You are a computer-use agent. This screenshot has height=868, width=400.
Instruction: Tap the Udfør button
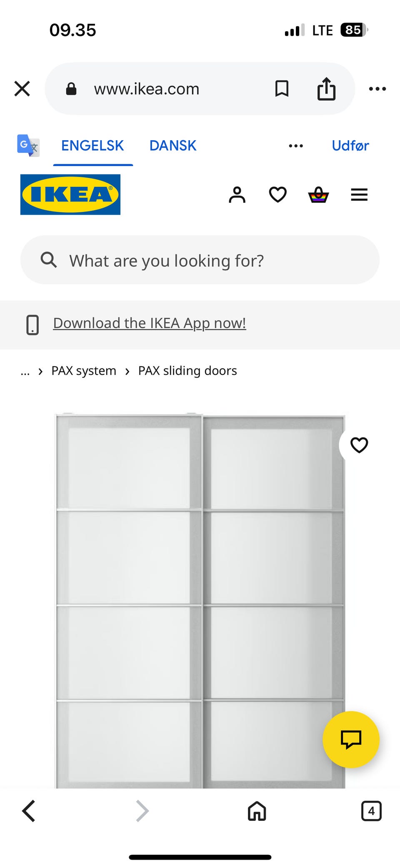tap(350, 146)
